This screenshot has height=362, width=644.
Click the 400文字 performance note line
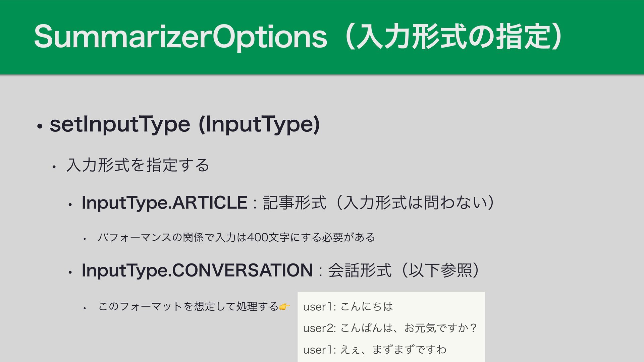coord(236,238)
